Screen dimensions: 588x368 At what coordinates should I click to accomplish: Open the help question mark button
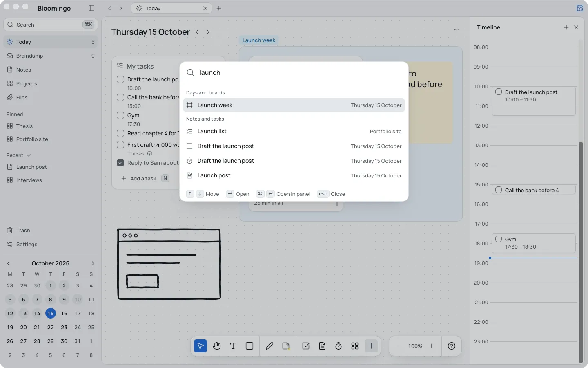click(452, 346)
